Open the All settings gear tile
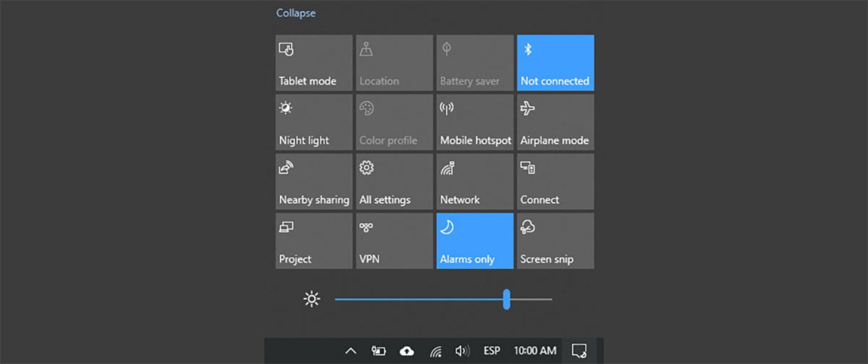 394,182
